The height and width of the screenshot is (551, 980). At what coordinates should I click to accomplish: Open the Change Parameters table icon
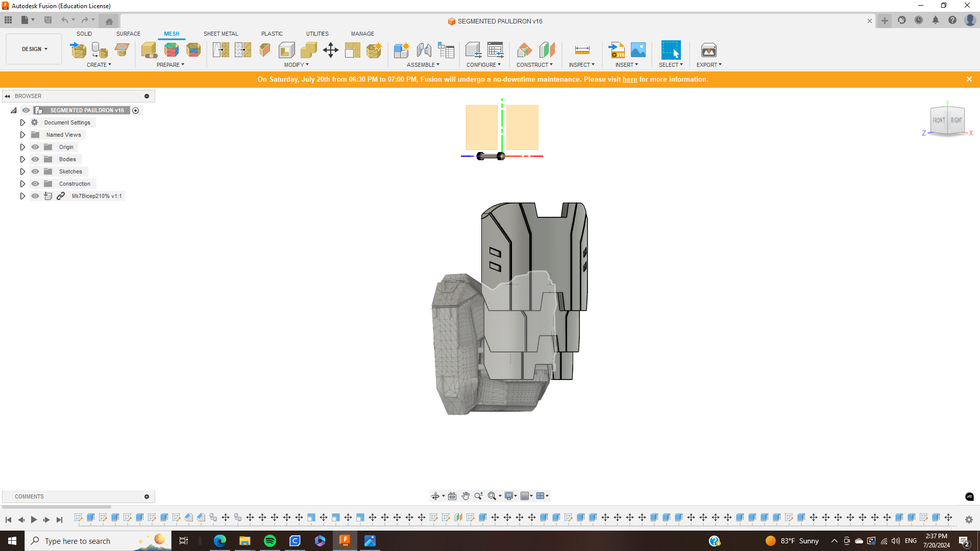[495, 50]
